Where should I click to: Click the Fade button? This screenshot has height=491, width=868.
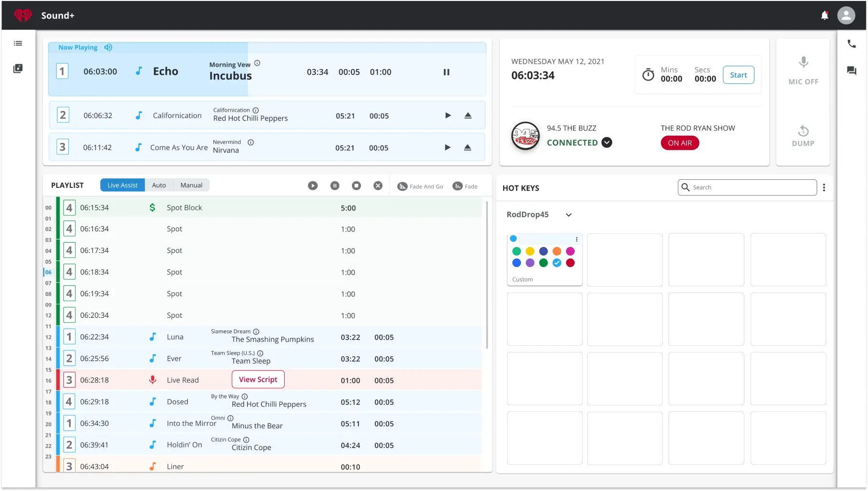(x=465, y=187)
